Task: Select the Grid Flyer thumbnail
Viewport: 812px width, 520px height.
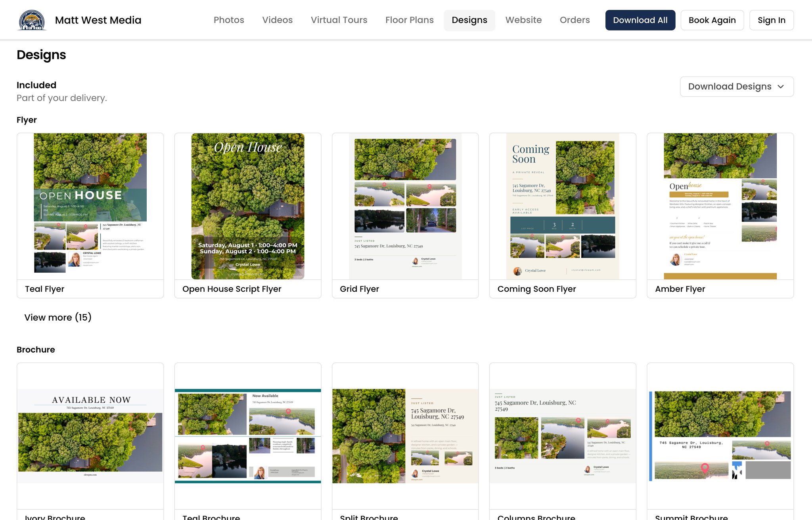Action: tap(405, 206)
